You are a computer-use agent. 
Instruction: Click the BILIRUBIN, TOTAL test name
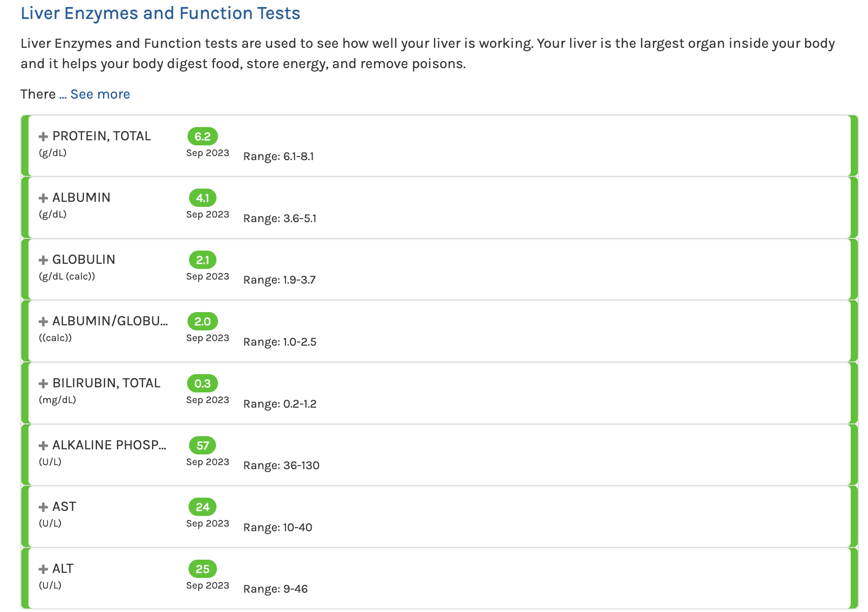(x=106, y=383)
